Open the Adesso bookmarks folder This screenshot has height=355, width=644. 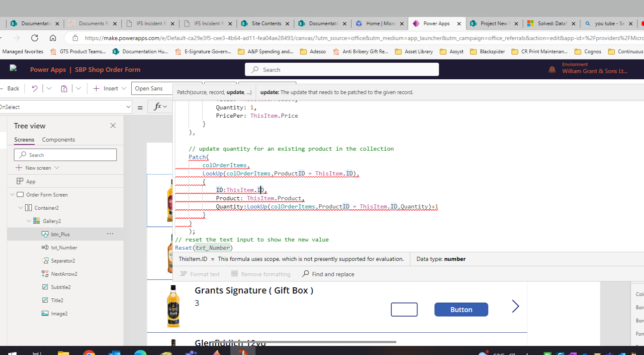313,52
